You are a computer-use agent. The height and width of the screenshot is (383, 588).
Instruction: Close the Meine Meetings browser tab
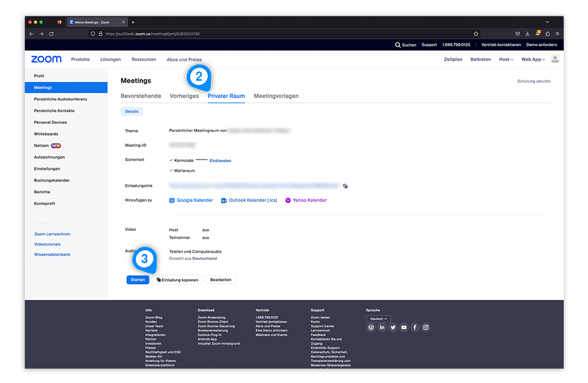(124, 22)
